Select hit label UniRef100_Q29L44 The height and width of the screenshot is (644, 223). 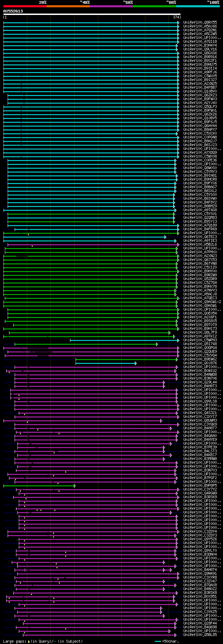pyautogui.click(x=200, y=382)
